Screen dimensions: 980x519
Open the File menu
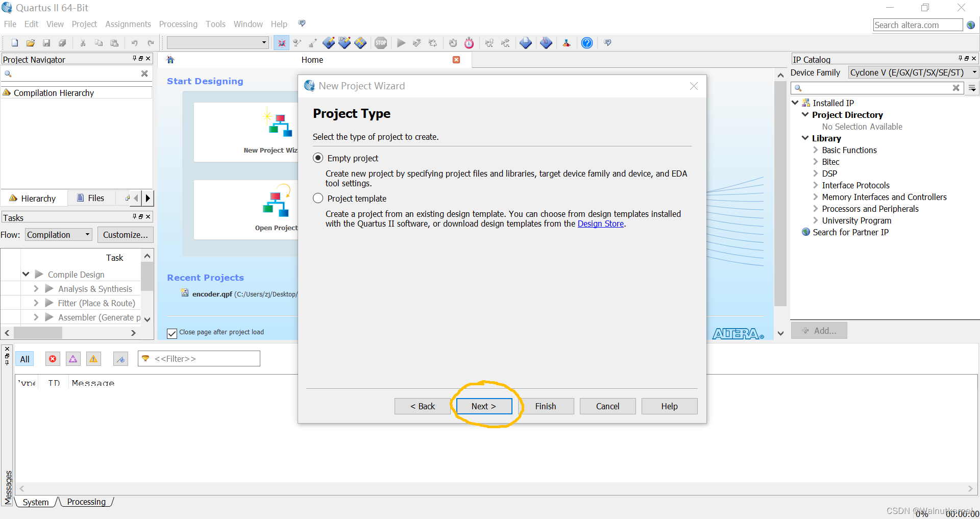[x=10, y=24]
